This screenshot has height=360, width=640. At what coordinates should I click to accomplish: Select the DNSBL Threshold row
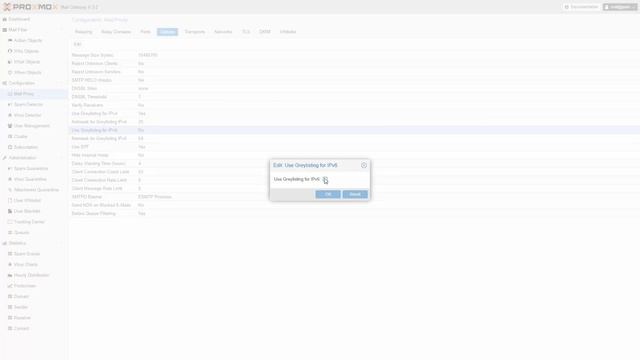pyautogui.click(x=354, y=97)
